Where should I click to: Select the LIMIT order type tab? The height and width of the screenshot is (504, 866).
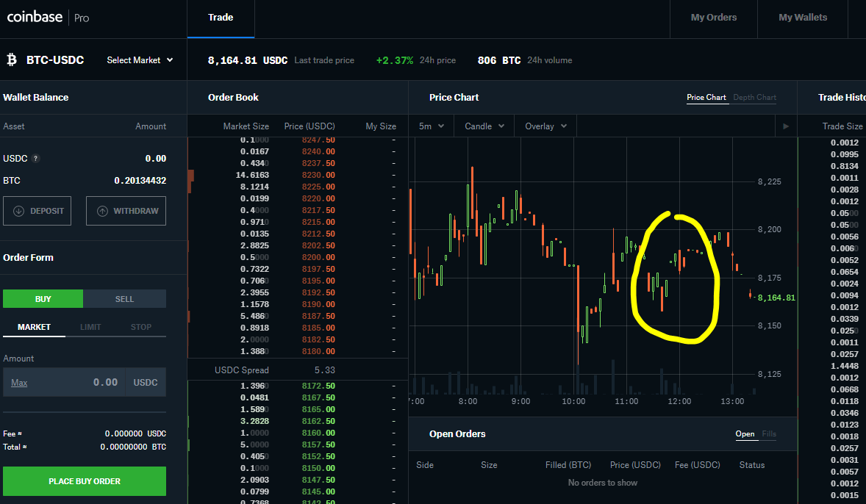point(90,328)
